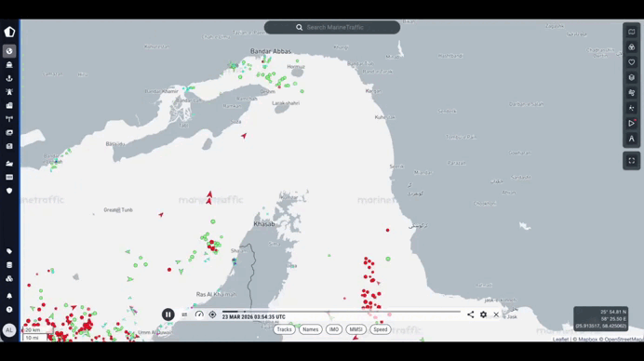Open the vessels (ship) sidebar icon
Screen dimensions: 644x361
tap(9, 64)
